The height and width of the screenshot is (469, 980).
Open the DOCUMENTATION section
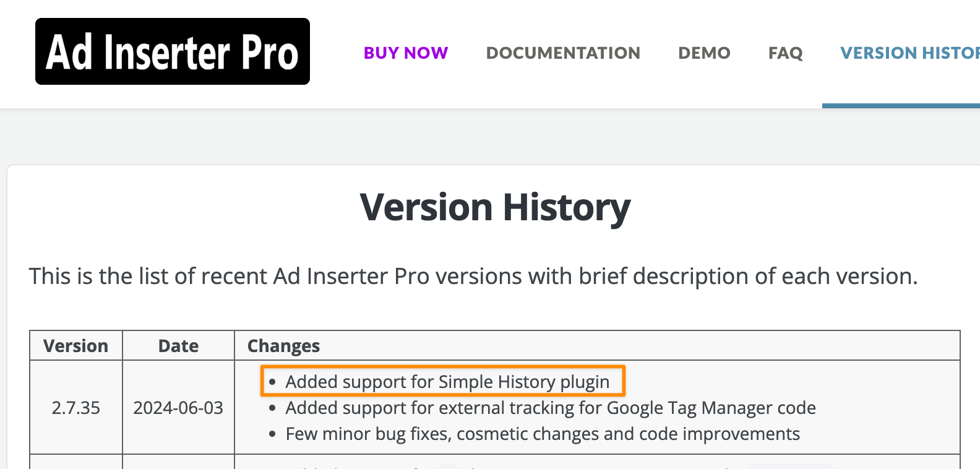tap(563, 53)
